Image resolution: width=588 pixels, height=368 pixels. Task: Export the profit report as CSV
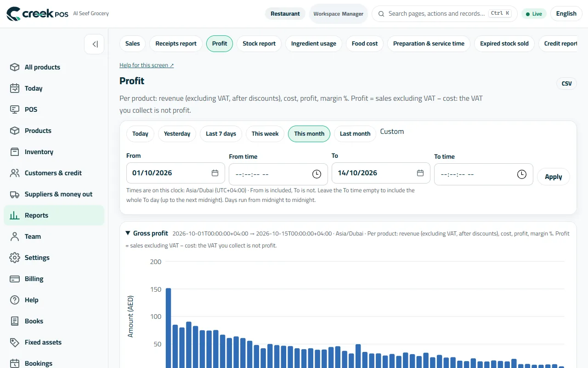pos(567,83)
